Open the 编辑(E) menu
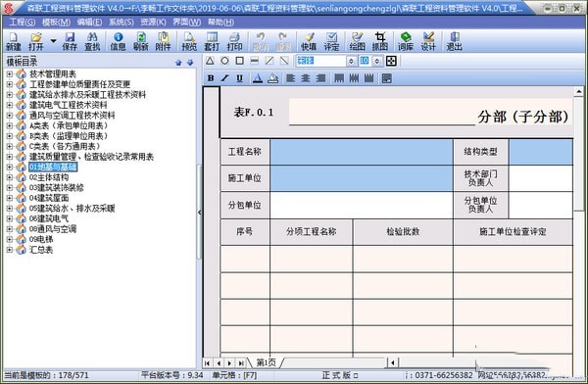Image resolution: width=588 pixels, height=384 pixels. point(89,23)
